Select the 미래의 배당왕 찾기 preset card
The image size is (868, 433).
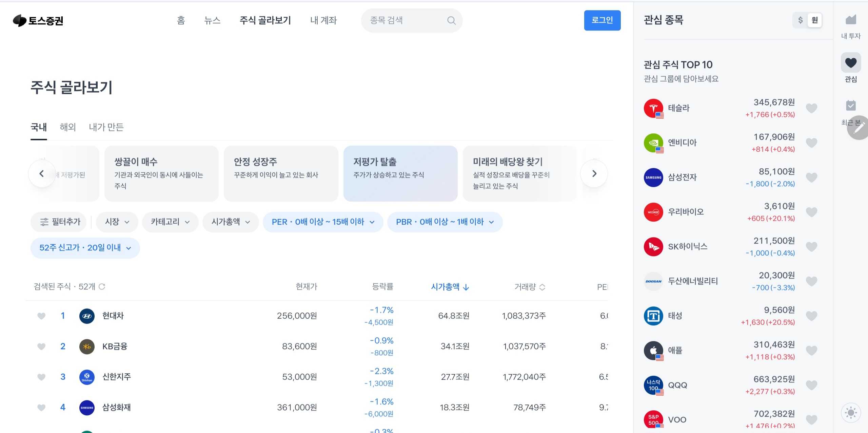point(520,174)
